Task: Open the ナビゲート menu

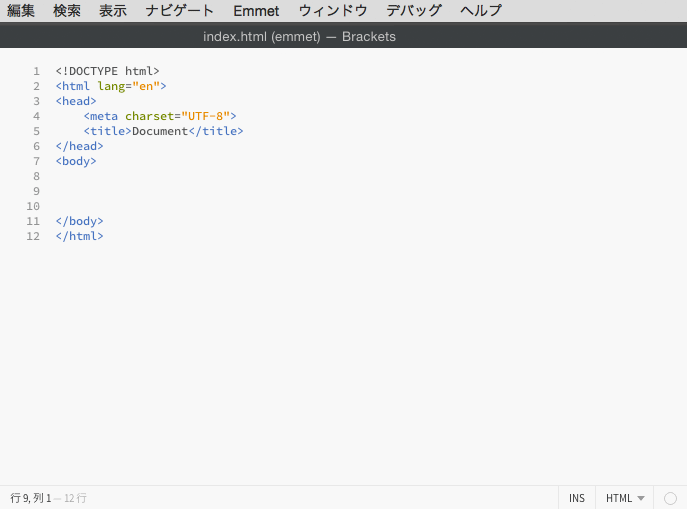Action: coord(179,11)
